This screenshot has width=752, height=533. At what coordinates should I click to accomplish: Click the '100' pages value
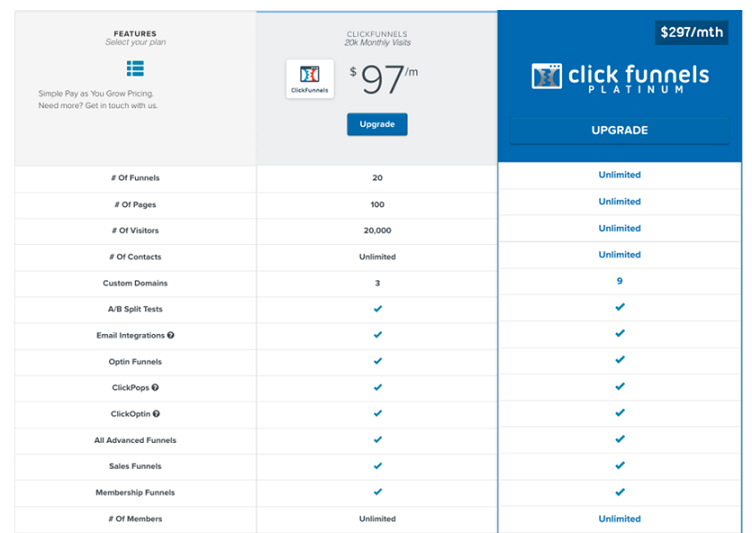coord(377,205)
